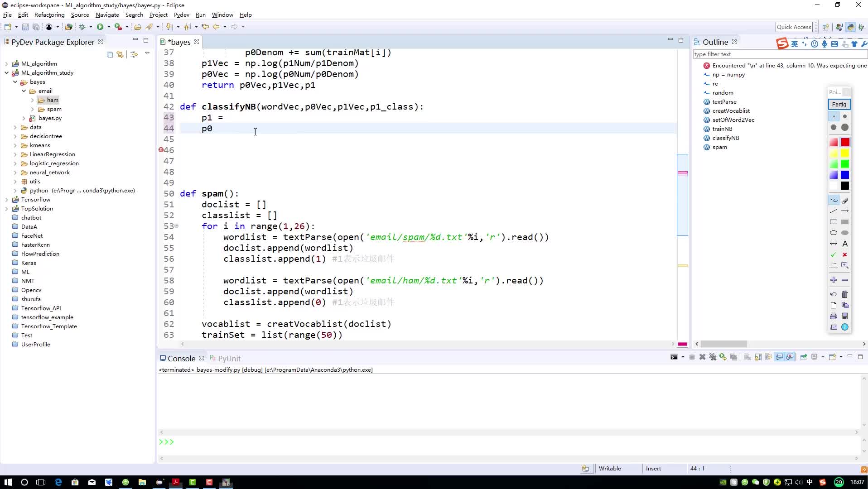Click the Save All toolbar icon
Viewport: 868px width, 489px height.
pyautogui.click(x=36, y=27)
